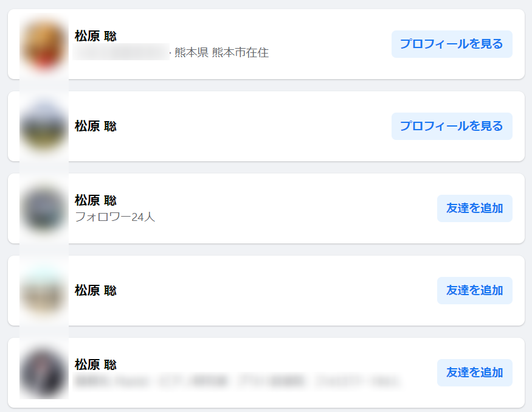
Task: Click 友達を追加 for the beige avatar result
Action: pyautogui.click(x=474, y=291)
